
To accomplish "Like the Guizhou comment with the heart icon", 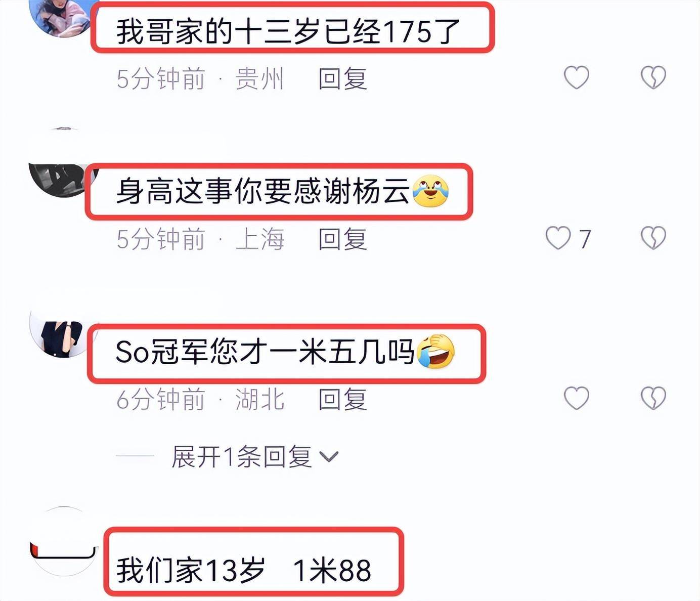I will coord(577,77).
